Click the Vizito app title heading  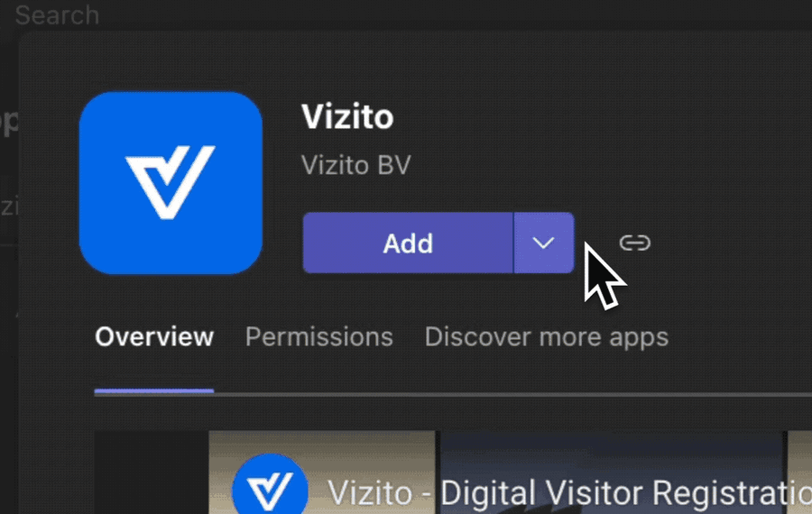(x=347, y=116)
